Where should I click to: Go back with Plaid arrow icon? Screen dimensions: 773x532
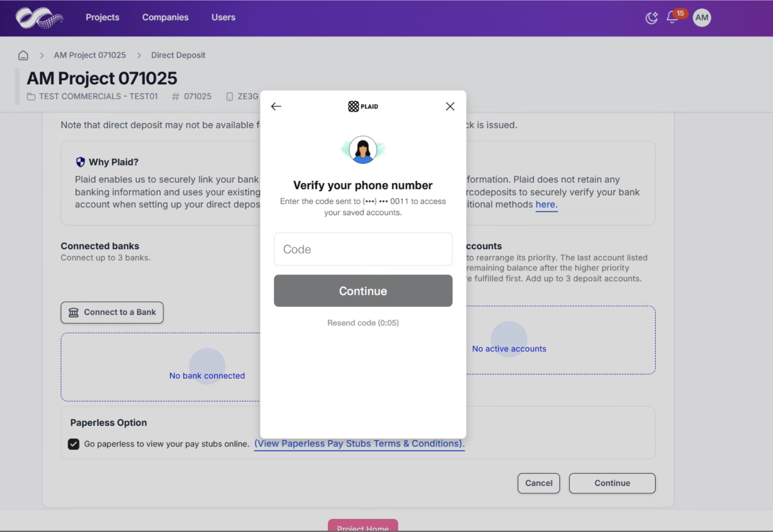[x=276, y=106]
